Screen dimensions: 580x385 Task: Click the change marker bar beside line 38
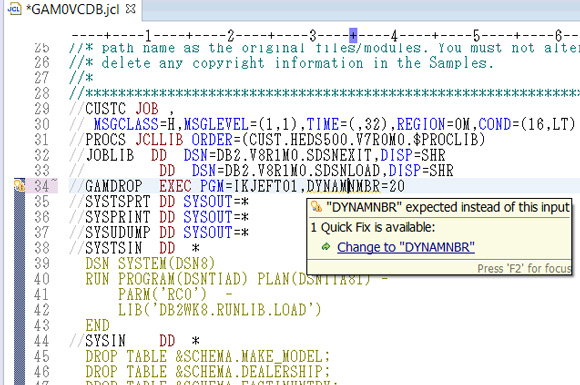[19, 248]
